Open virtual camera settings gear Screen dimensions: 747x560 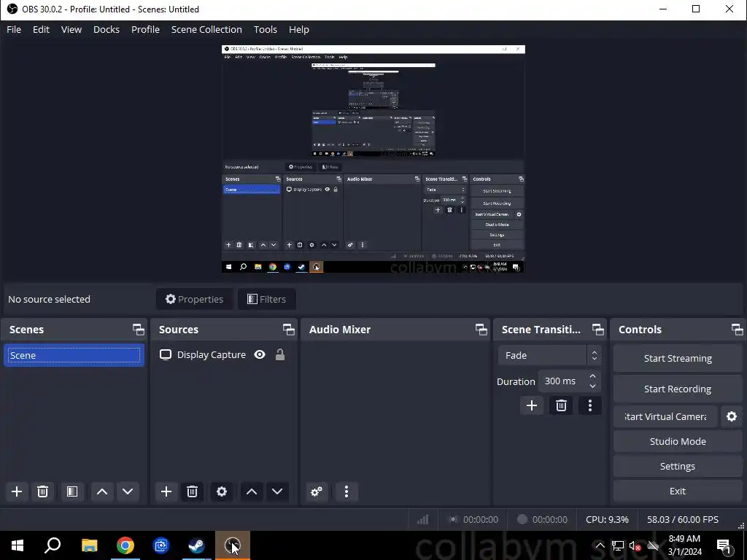[732, 416]
